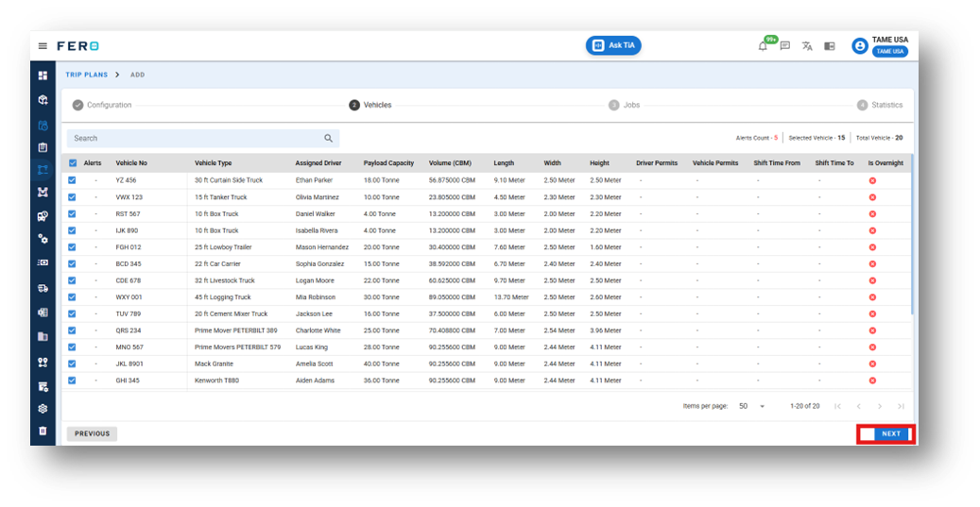Open the money bill icon in sidebar
The height and width of the screenshot is (507, 980).
pos(43,262)
